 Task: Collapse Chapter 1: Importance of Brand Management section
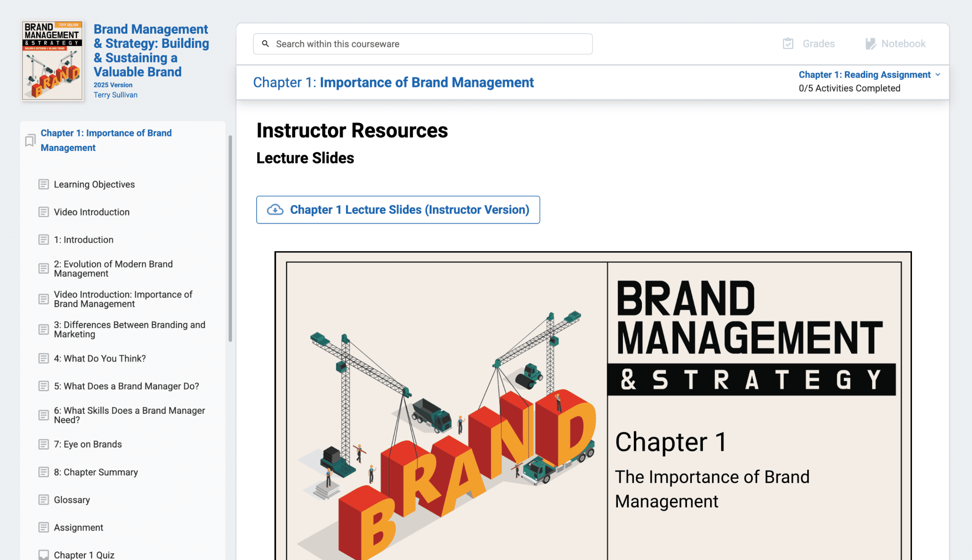pyautogui.click(x=106, y=140)
